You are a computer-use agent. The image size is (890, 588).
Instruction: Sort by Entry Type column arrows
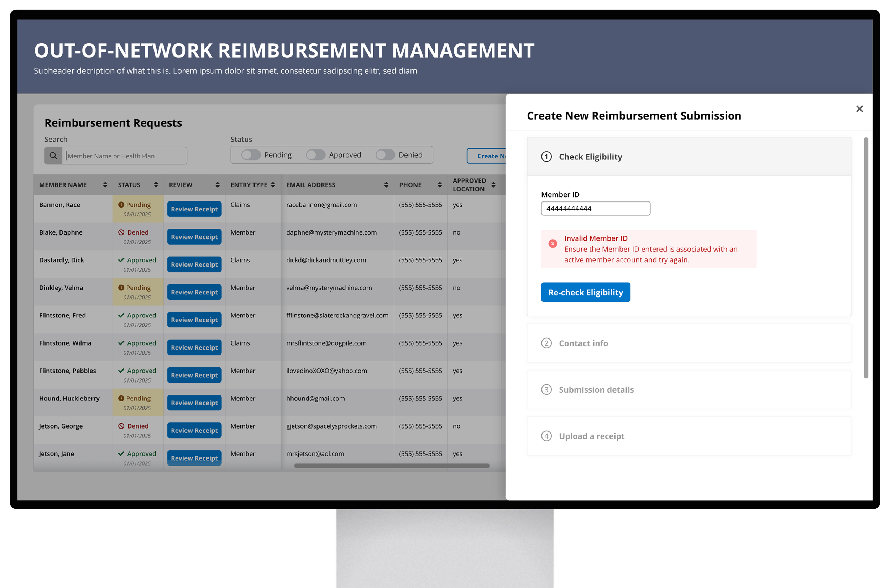pyautogui.click(x=273, y=185)
